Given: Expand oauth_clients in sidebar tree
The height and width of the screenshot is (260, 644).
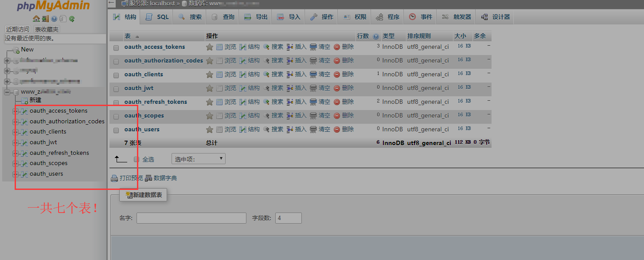Looking at the screenshot, I should click(x=15, y=132).
